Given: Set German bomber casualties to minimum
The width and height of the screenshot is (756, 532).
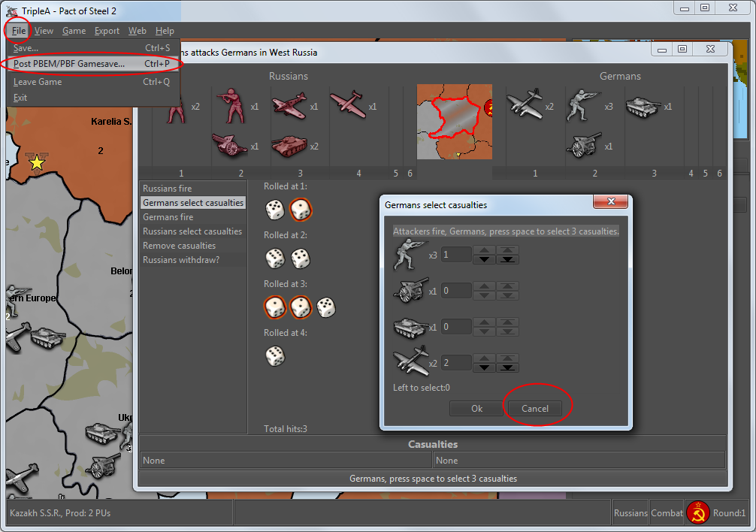Looking at the screenshot, I should (x=508, y=367).
